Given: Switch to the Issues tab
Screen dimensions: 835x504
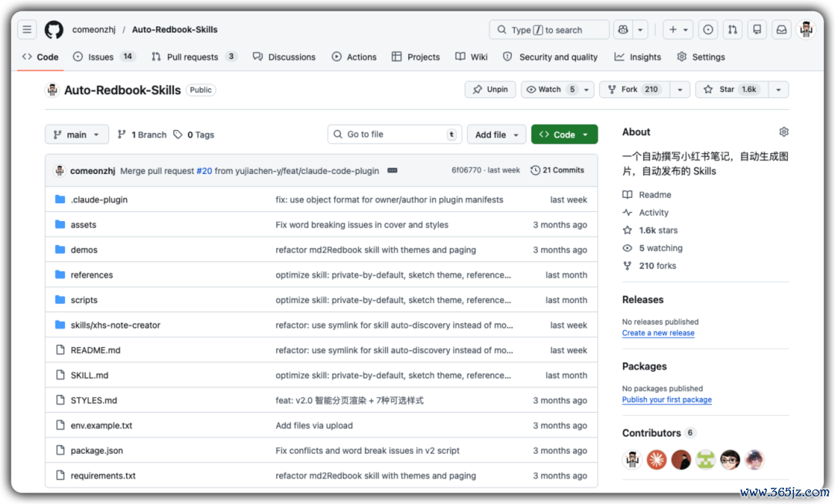Looking at the screenshot, I should coord(104,57).
